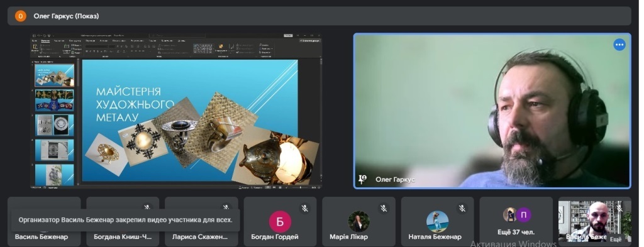Click the Олег Гаркус (Показ) header bar

[319, 16]
